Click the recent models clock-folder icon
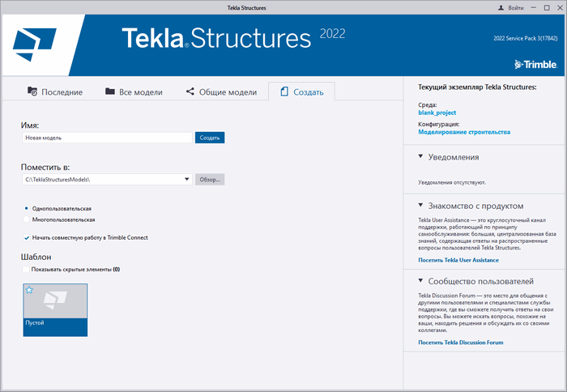 [x=32, y=92]
